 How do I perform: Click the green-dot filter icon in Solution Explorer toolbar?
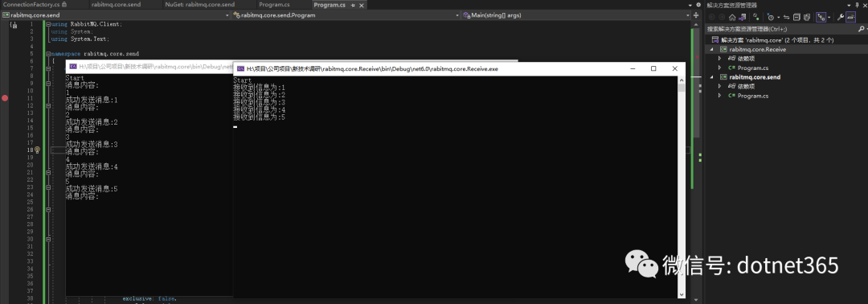click(756, 17)
